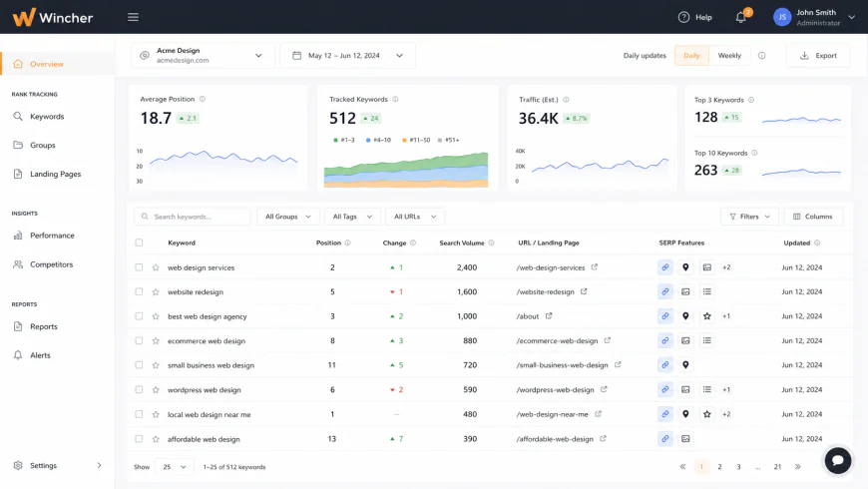Viewport: 868px width, 489px height.
Task: Open external link for /web-design-services
Action: pos(594,266)
